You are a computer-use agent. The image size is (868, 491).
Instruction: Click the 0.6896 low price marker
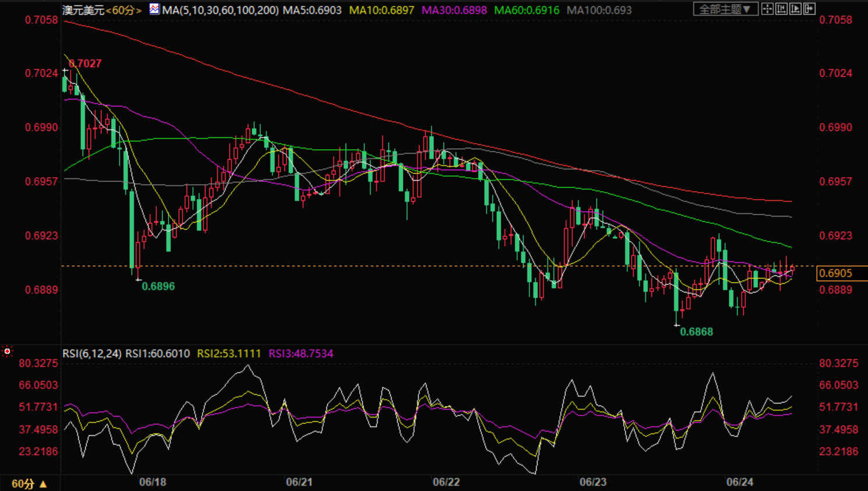click(x=158, y=286)
